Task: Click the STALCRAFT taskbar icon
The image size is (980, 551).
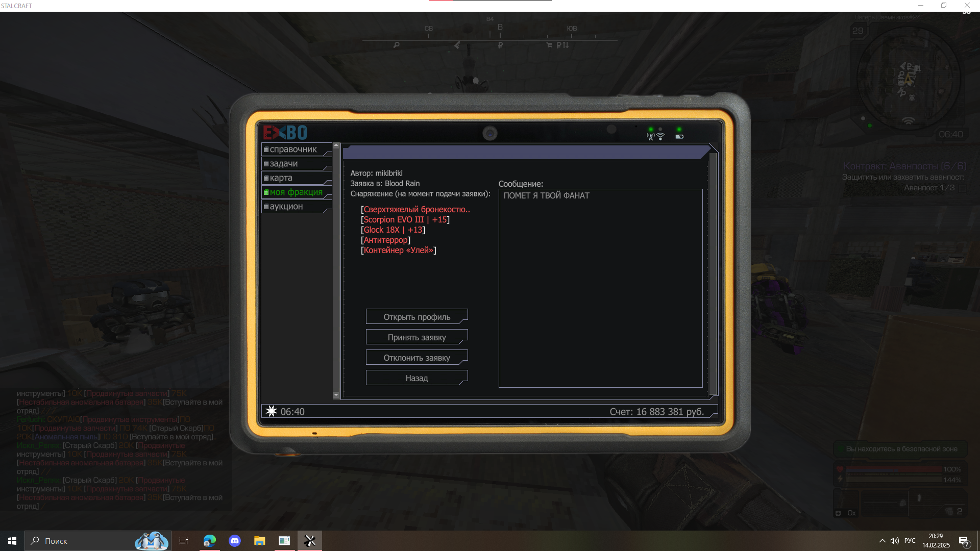Action: pyautogui.click(x=310, y=541)
